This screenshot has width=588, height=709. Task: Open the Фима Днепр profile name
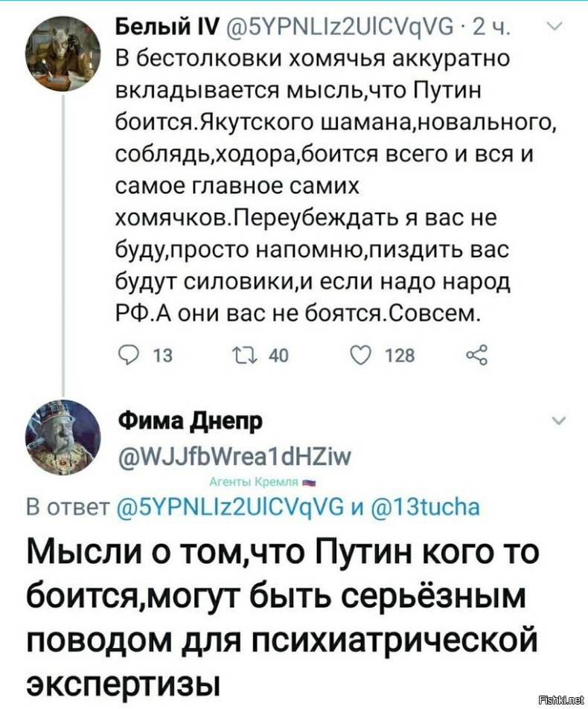click(x=191, y=421)
